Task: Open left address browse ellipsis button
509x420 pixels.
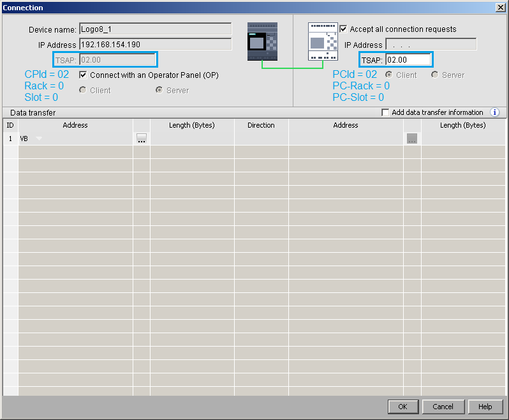Action: (142, 139)
